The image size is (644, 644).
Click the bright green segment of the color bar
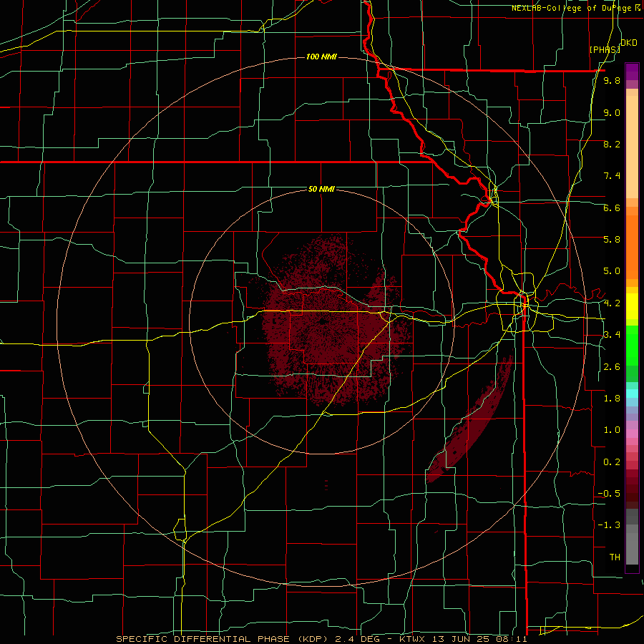pyautogui.click(x=632, y=345)
